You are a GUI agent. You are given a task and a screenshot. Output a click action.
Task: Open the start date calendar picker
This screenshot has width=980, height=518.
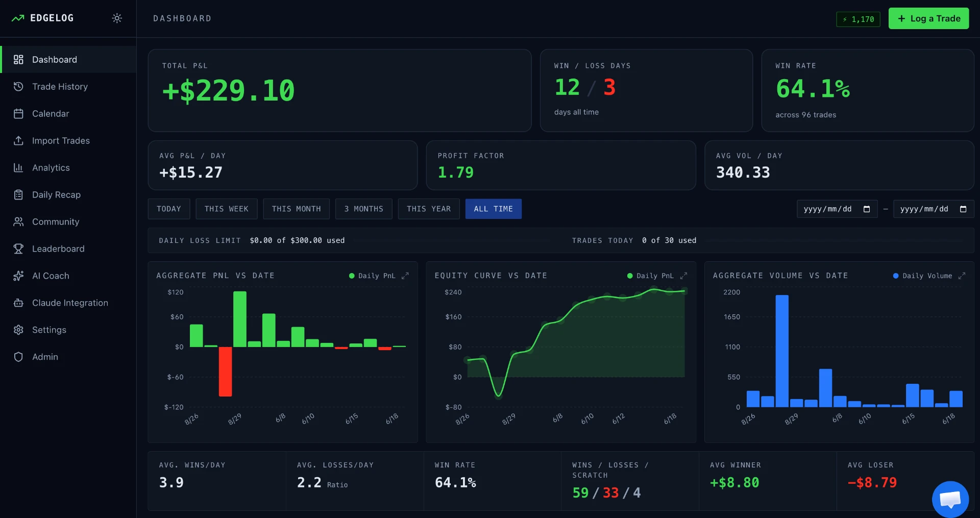click(867, 209)
